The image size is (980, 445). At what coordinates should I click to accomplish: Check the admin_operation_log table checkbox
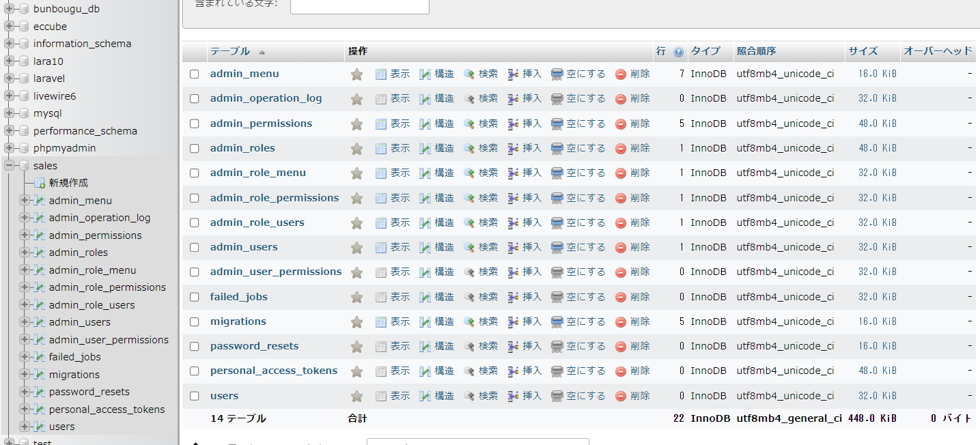pyautogui.click(x=195, y=99)
